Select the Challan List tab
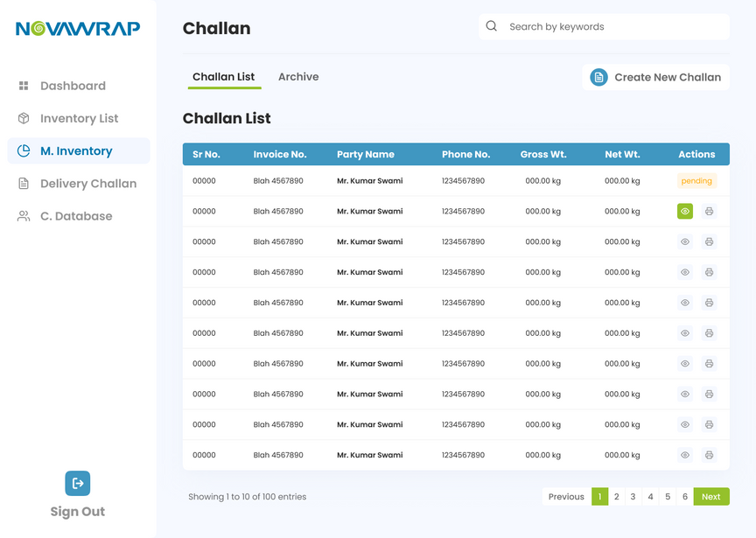The height and width of the screenshot is (538, 756). pos(223,77)
